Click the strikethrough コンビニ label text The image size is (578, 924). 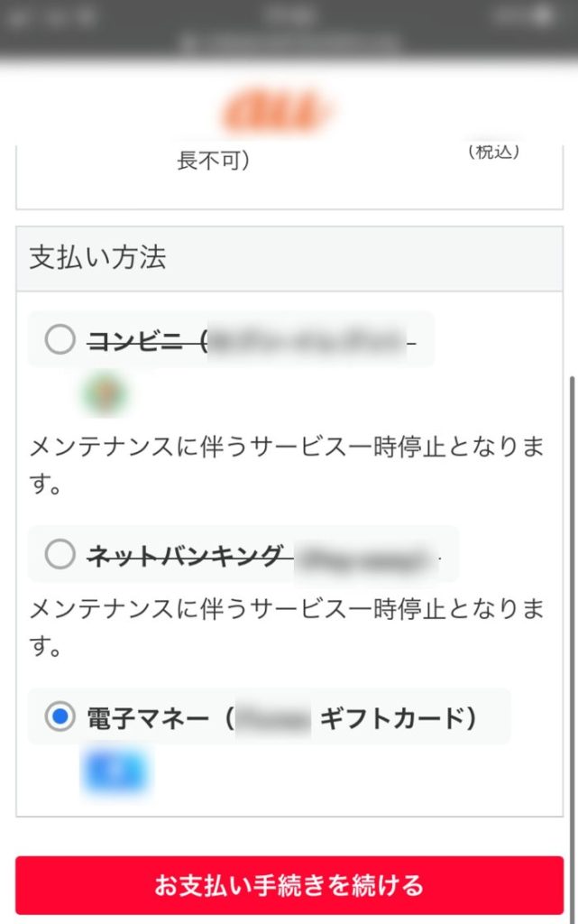[x=144, y=340]
